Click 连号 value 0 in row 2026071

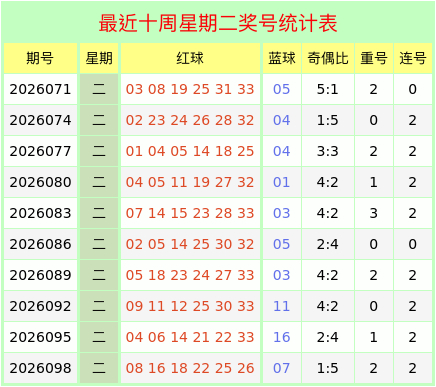(413, 89)
